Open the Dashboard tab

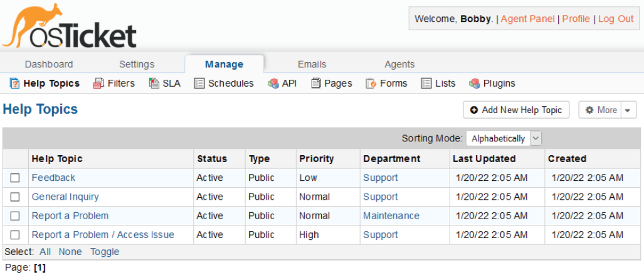pyautogui.click(x=49, y=64)
